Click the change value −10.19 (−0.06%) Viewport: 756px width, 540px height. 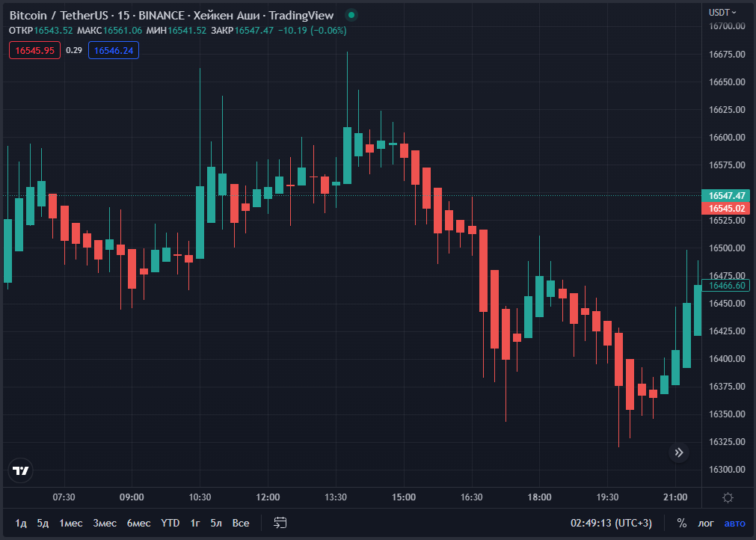[313, 31]
